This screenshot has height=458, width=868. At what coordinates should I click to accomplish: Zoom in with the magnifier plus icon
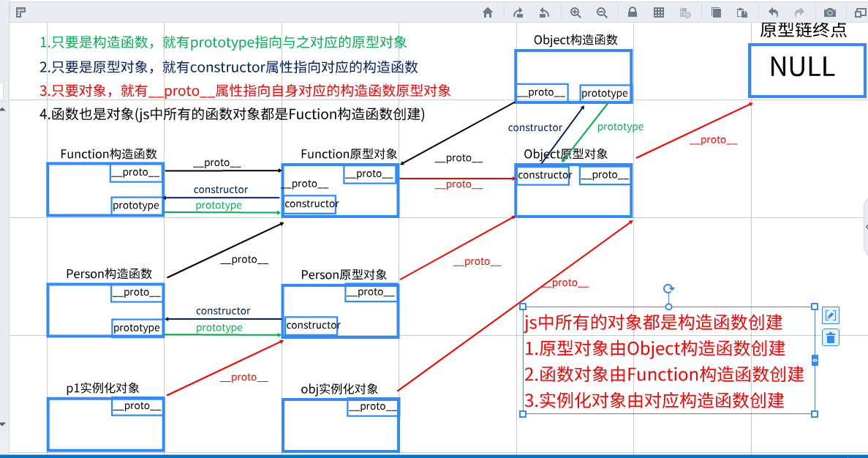[x=575, y=12]
